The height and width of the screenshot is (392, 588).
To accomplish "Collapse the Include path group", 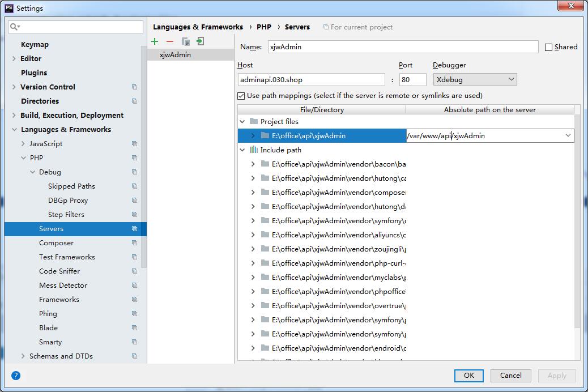I will [x=242, y=150].
